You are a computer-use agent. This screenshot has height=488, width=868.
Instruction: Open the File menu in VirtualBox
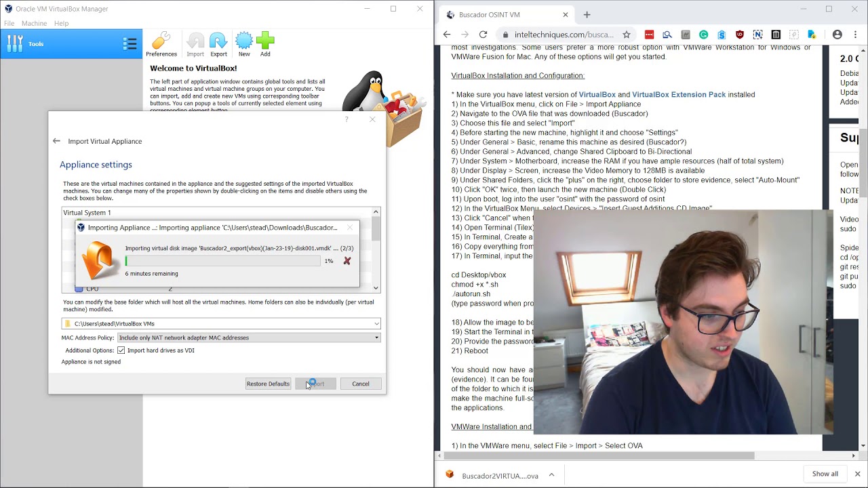[9, 23]
